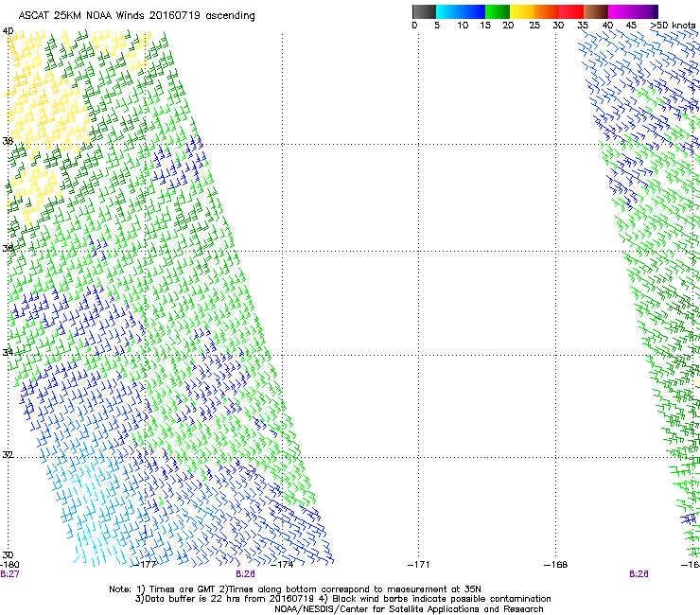Screen dimensions: 700x615
Task: Select the '-177' longitude axis label
Action: tap(145, 565)
